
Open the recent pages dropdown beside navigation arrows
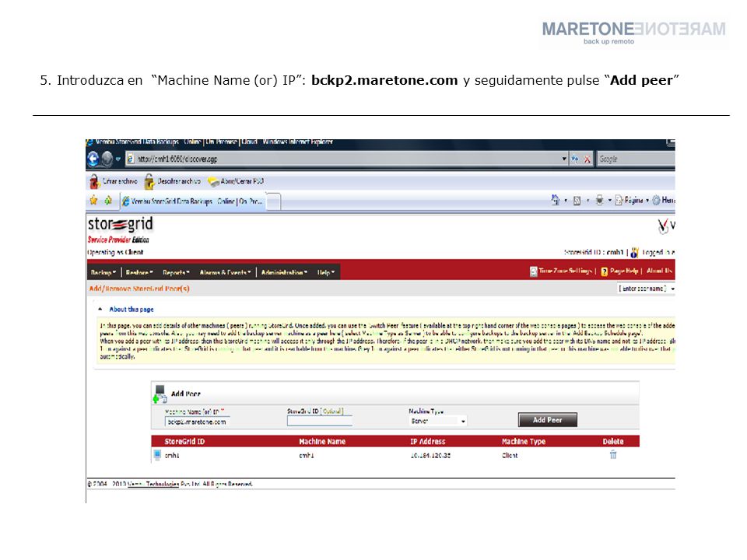pos(118,159)
